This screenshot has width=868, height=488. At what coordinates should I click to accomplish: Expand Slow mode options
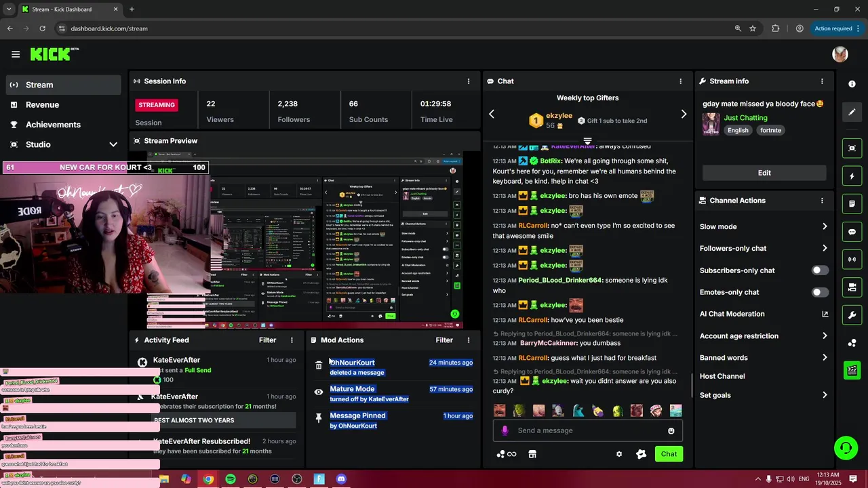pos(825,226)
